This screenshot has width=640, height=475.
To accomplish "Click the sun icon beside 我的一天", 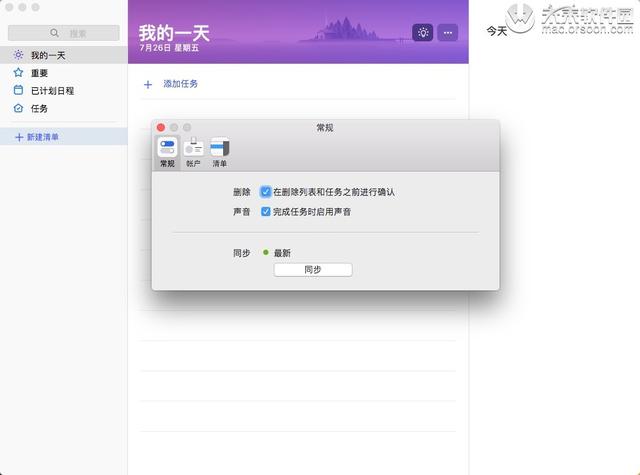I will (x=18, y=55).
